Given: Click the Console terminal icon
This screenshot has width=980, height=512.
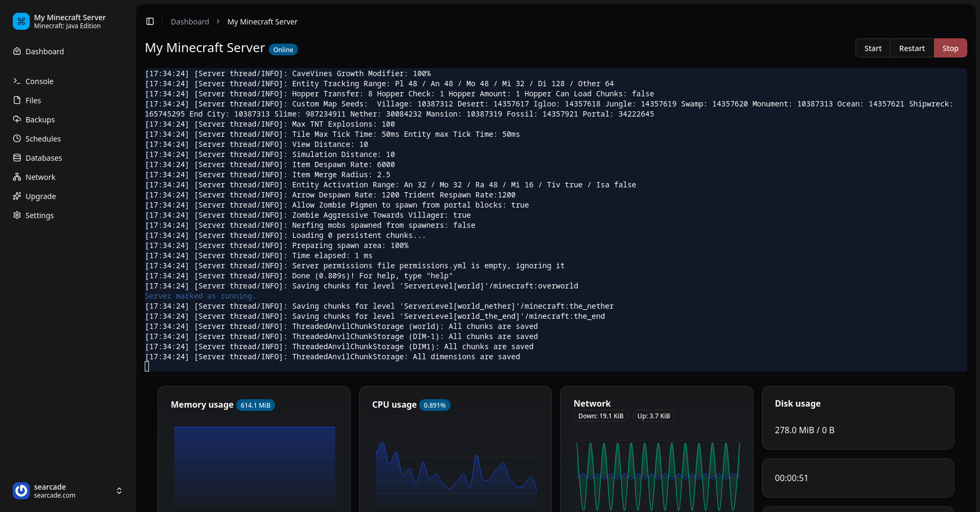Looking at the screenshot, I should [x=17, y=81].
